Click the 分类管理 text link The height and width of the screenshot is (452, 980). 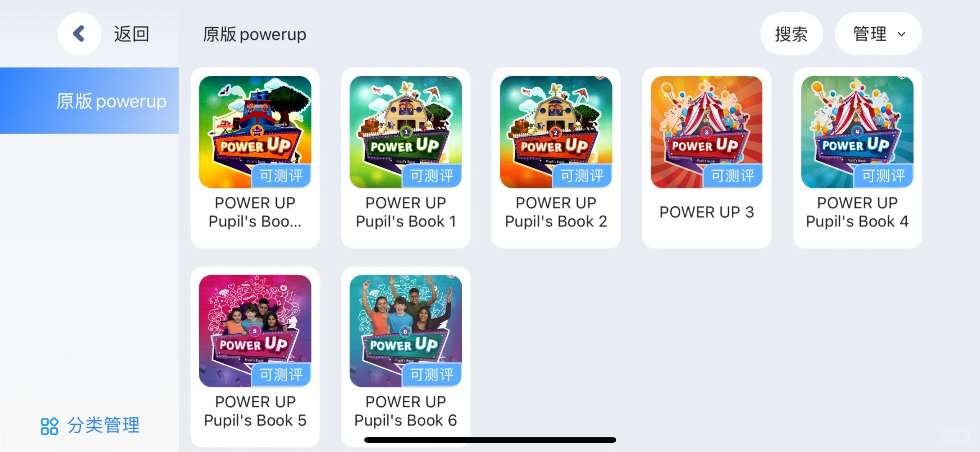(x=103, y=426)
